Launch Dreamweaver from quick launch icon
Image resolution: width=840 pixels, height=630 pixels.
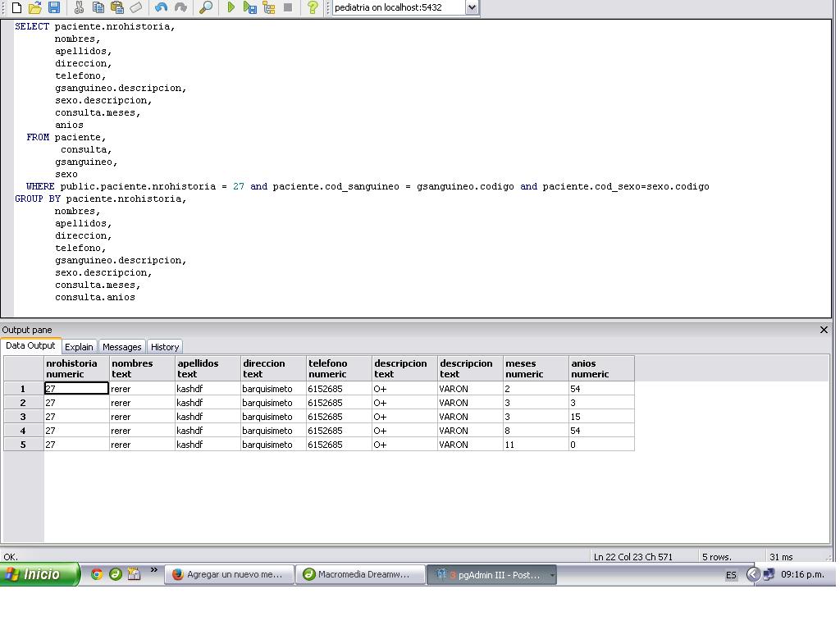coord(115,574)
